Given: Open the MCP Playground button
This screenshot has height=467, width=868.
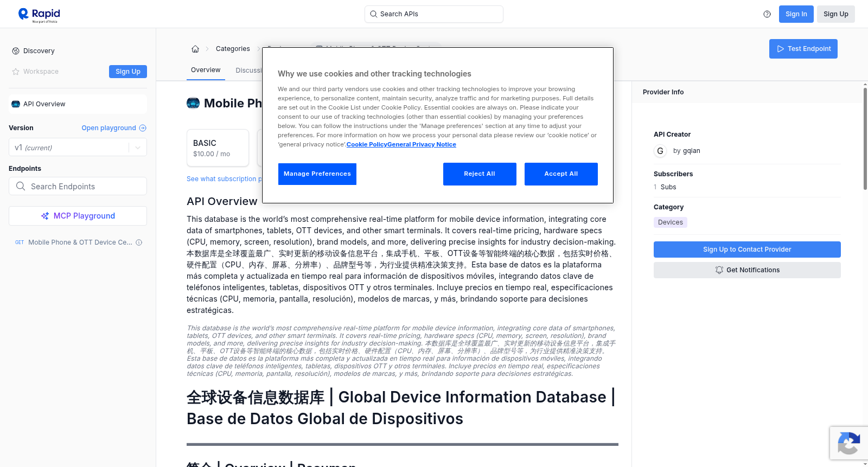Looking at the screenshot, I should click(x=78, y=216).
